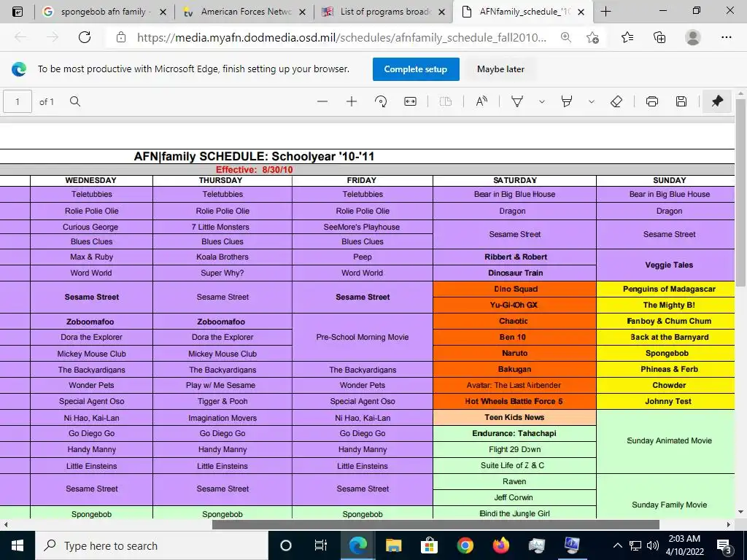Open Firefox from the taskbar
Image resolution: width=747 pixels, height=560 pixels.
pos(500,545)
